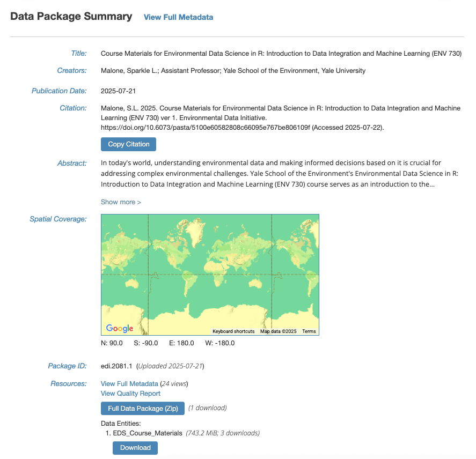This screenshot has width=476, height=459.
Task: Open View Full Metadata under Resources
Action: (129, 384)
